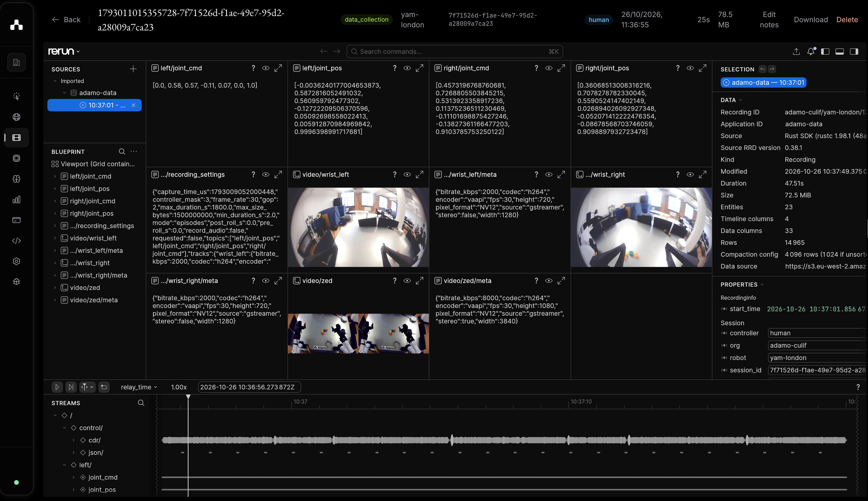The image size is (868, 501).
Task: Collapse the Imported sources group
Action: [55, 81]
